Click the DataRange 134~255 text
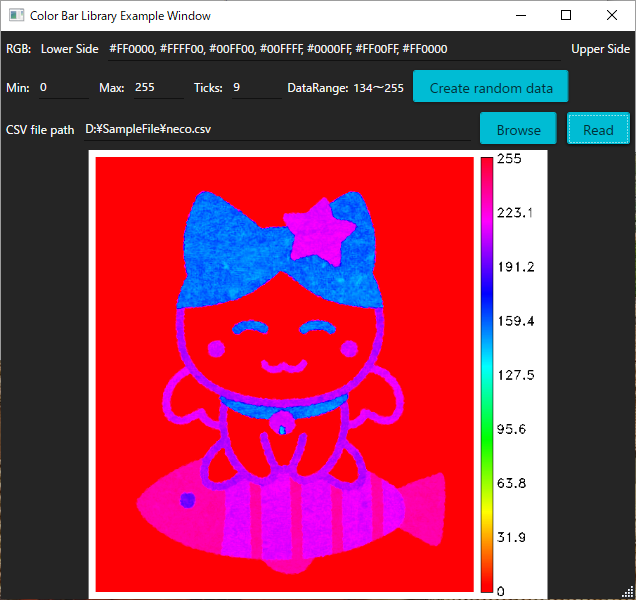This screenshot has width=636, height=600. pos(345,88)
